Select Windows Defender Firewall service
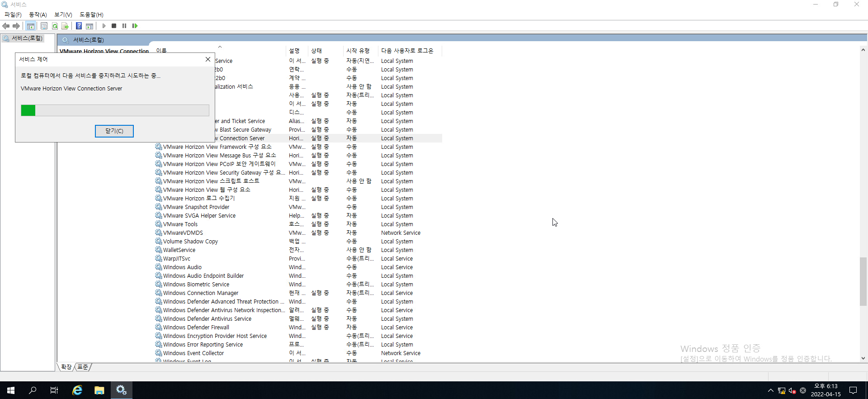Image resolution: width=868 pixels, height=399 pixels. [x=298, y=328]
